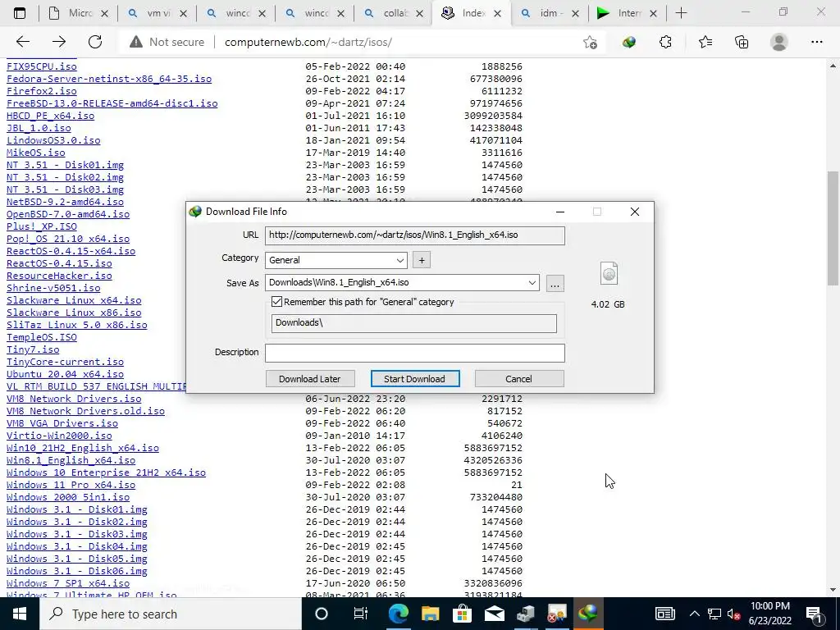Click Cortana circle on taskbar

pyautogui.click(x=321, y=614)
